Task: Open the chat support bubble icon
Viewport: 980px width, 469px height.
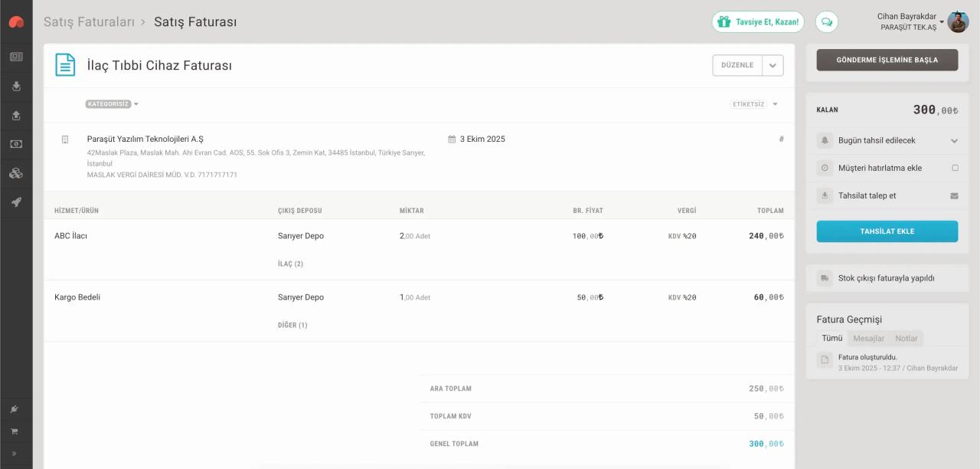Action: coord(826,22)
